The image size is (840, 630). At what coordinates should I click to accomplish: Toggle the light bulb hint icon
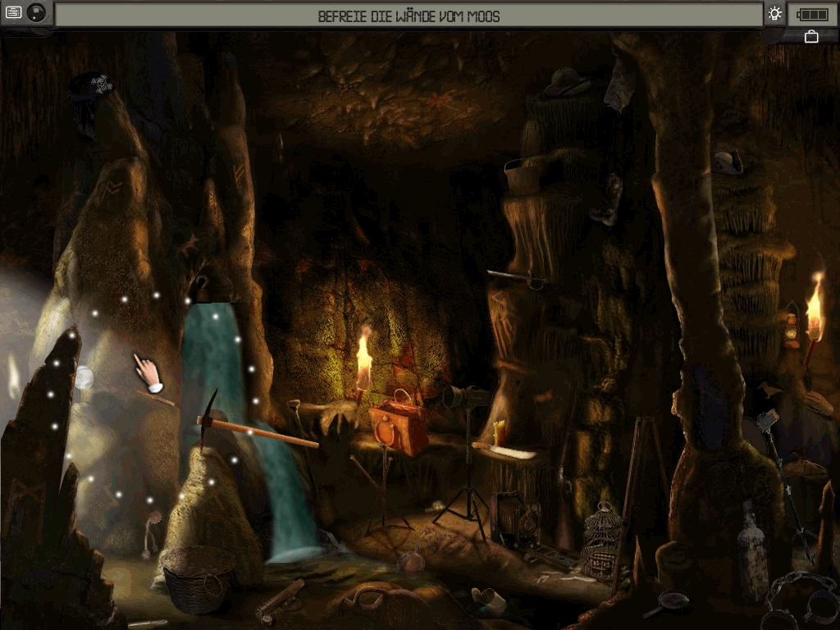point(774,13)
